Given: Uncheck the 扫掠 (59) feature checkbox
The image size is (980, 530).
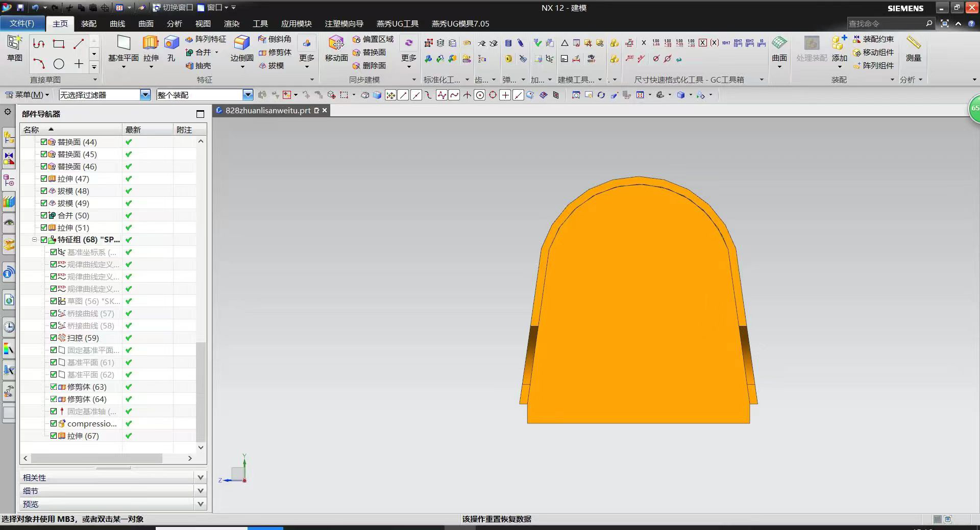Looking at the screenshot, I should click(x=54, y=338).
